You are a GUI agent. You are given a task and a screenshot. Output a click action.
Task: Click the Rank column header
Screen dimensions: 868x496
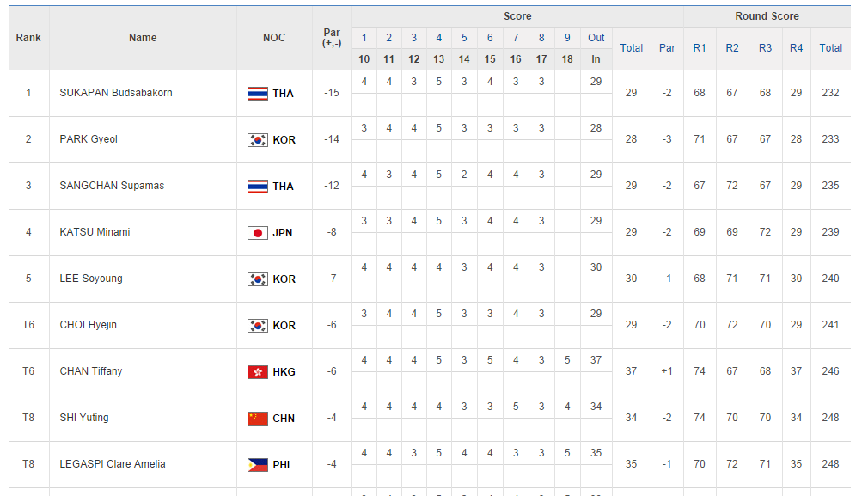(28, 38)
